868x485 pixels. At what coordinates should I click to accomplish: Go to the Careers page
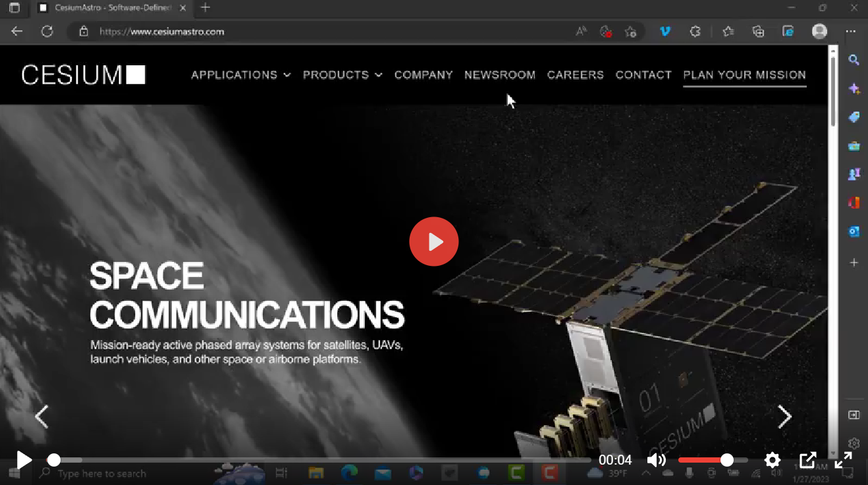click(576, 75)
